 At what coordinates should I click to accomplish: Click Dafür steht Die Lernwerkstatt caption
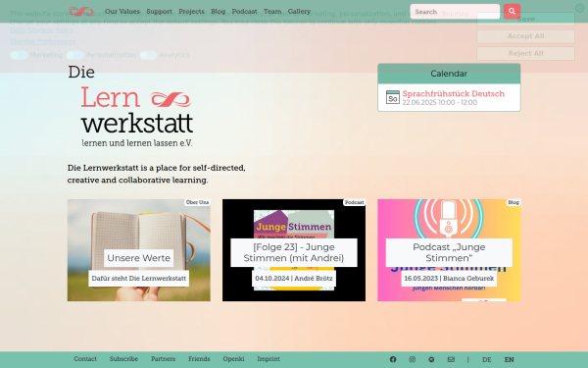click(x=139, y=279)
